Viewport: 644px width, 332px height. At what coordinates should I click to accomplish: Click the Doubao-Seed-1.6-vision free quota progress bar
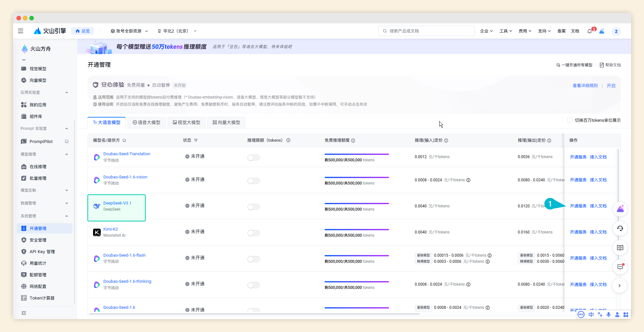[356, 177]
